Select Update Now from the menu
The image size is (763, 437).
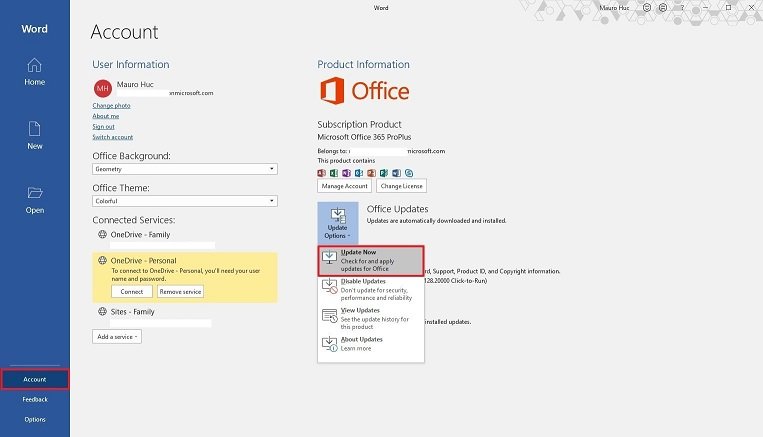click(x=371, y=260)
